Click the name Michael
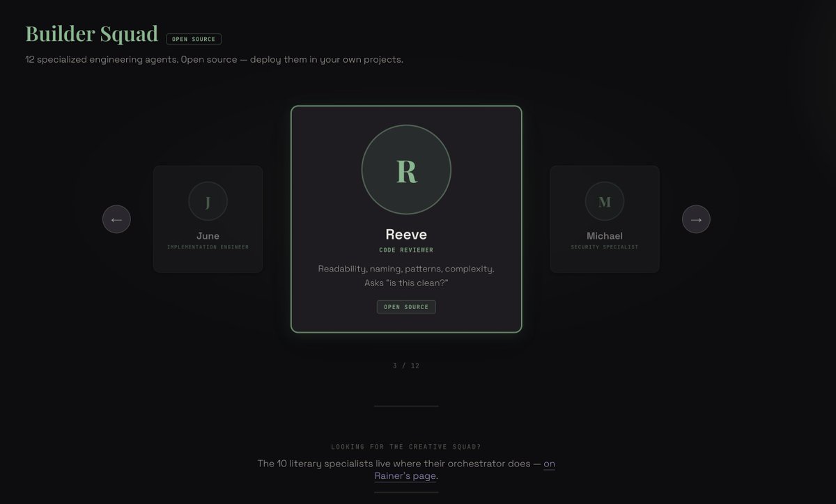The height and width of the screenshot is (504, 836). (x=605, y=236)
